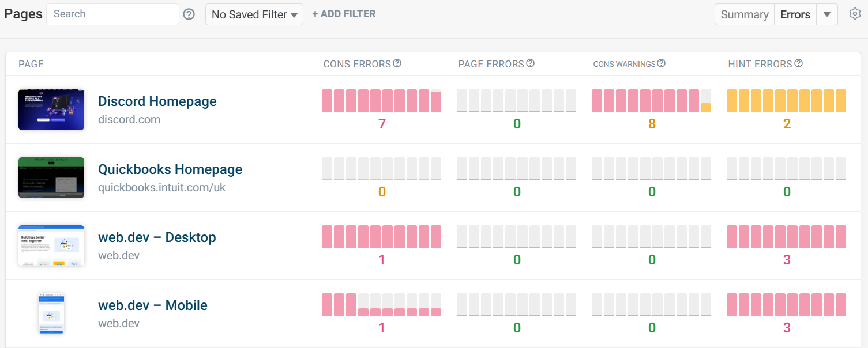Click the web.dev – Mobile thumbnail
The height and width of the screenshot is (348, 868).
click(51, 313)
